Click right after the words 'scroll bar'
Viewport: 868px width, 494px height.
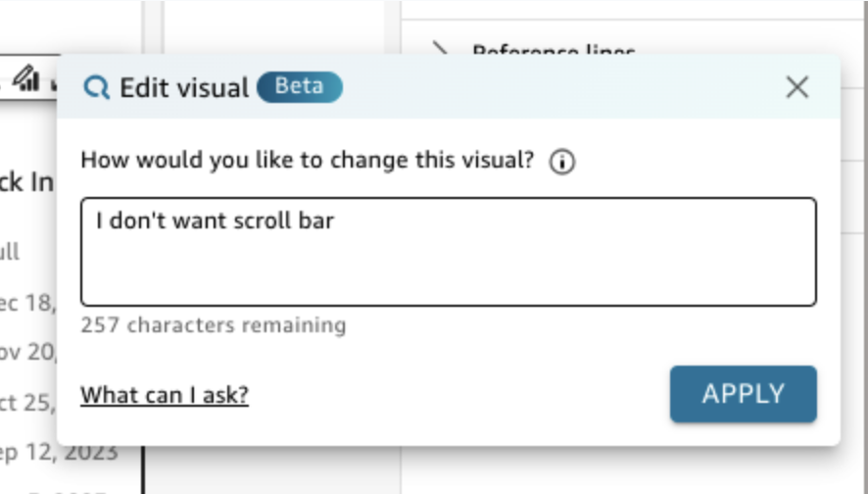tap(336, 221)
